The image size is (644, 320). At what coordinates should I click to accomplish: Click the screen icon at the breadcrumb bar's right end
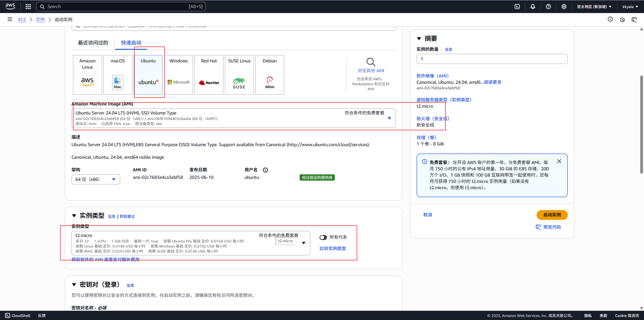pos(634,20)
